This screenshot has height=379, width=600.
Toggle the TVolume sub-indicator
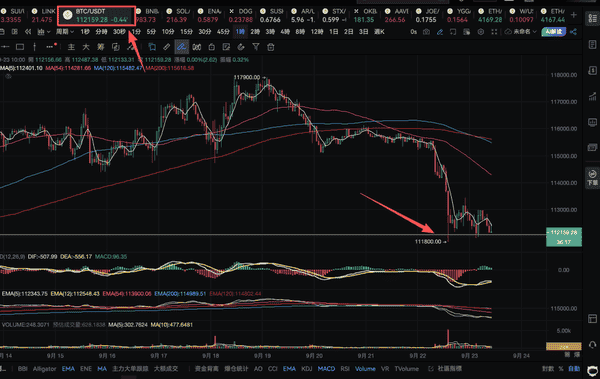(407, 369)
